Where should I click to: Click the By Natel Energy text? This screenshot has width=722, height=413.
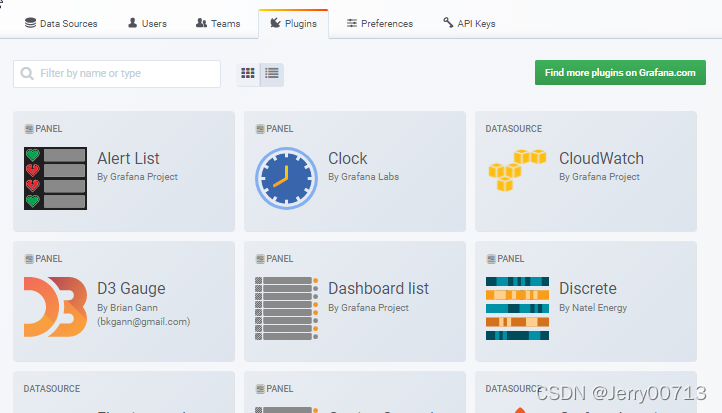click(593, 308)
